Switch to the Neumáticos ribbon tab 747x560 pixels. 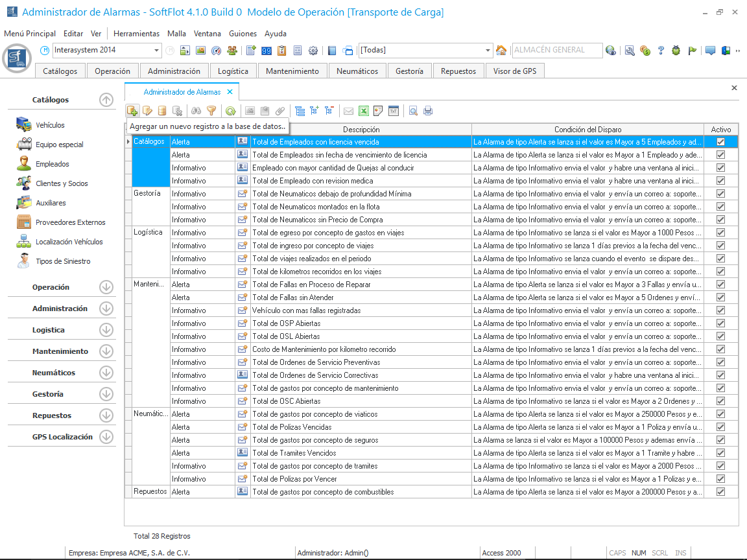pos(357,71)
